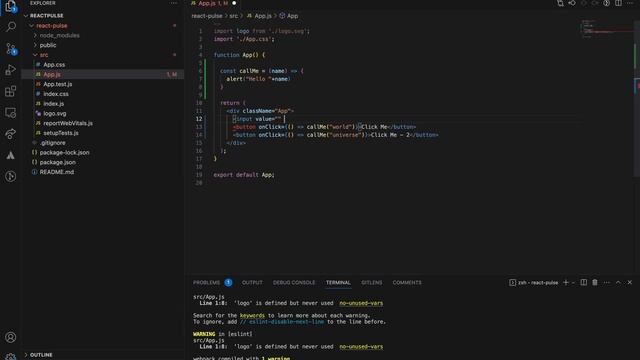The image size is (640, 360).
Task: Switch to the PROBLEMS tab
Action: [207, 282]
